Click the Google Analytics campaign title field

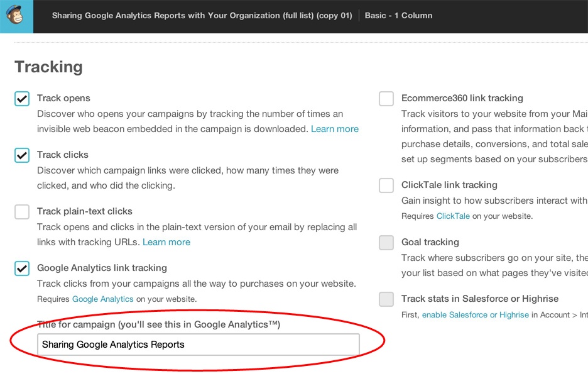(x=199, y=345)
